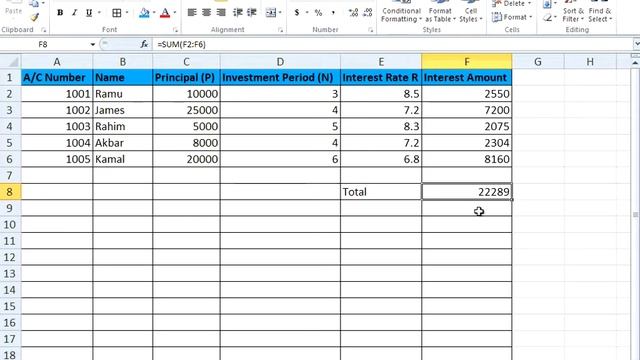Click the Center alignment icon
The image size is (640, 360).
pos(207,13)
